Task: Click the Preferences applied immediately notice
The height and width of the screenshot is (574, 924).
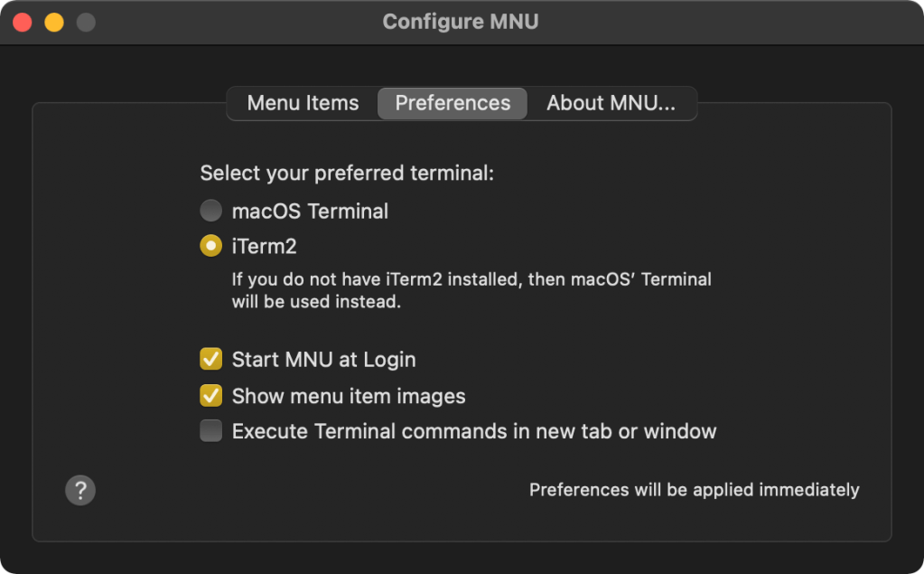Action: point(694,489)
